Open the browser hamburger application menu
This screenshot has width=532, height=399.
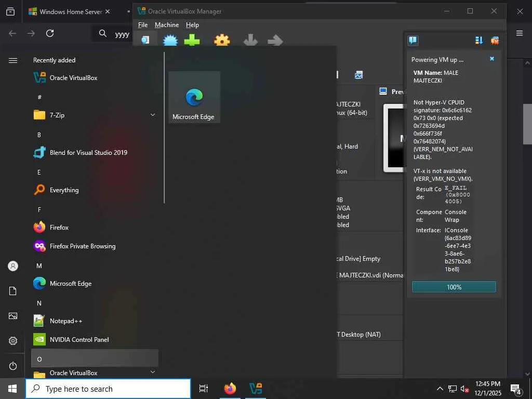(x=520, y=33)
